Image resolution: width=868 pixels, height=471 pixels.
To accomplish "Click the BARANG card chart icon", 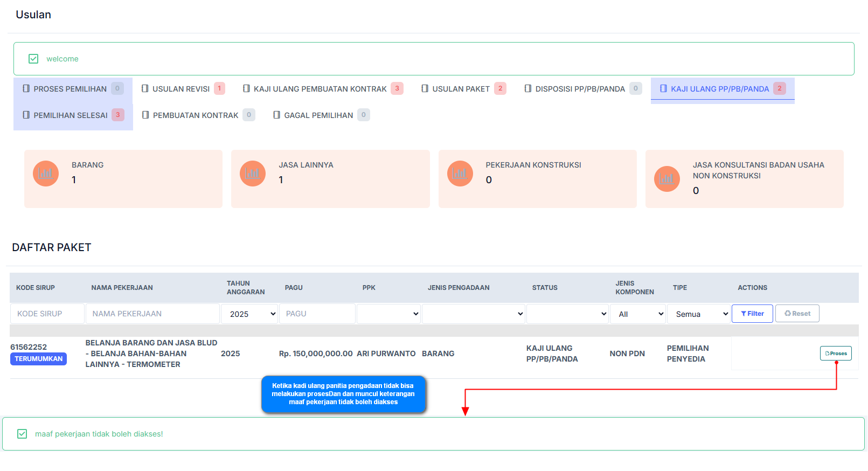I will 46,174.
